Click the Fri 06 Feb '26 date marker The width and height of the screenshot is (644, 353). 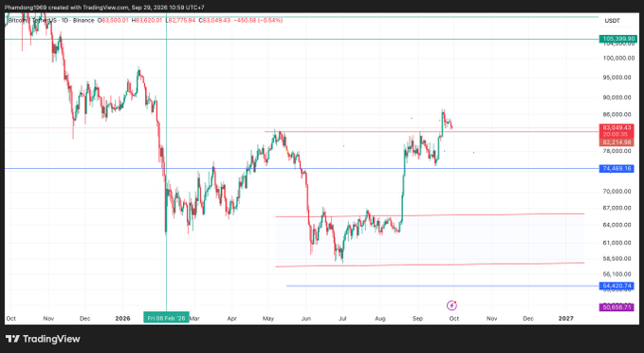click(x=166, y=318)
